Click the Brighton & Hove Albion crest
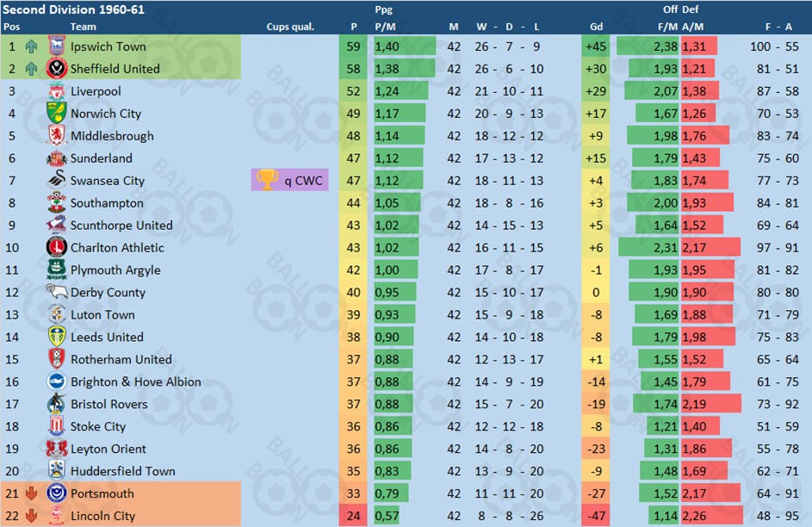 point(57,381)
